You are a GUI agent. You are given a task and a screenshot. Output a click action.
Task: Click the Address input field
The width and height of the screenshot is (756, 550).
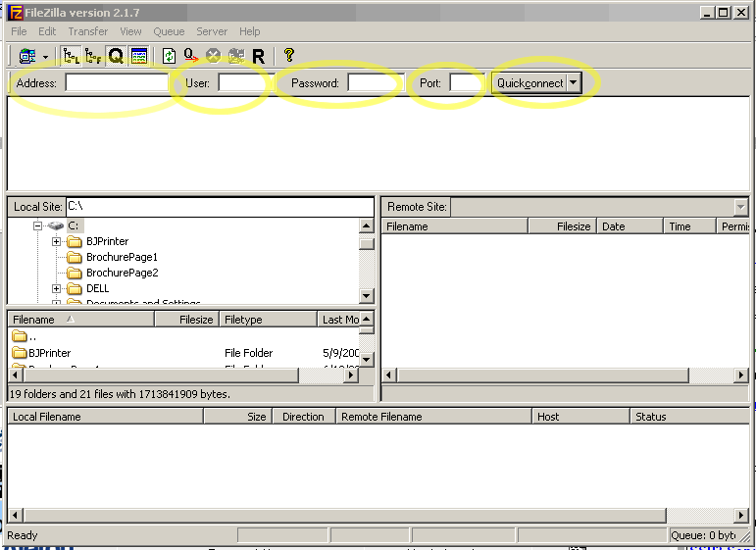point(117,83)
